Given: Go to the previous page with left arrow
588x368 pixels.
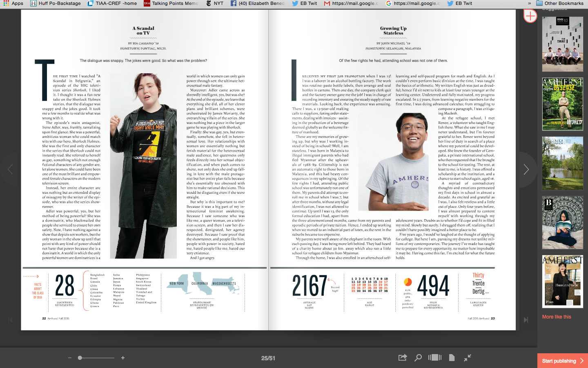Looking at the screenshot, I should tap(11, 169).
